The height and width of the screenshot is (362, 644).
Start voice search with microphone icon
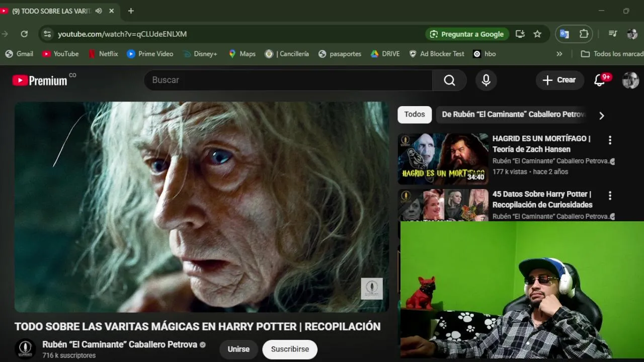(486, 80)
